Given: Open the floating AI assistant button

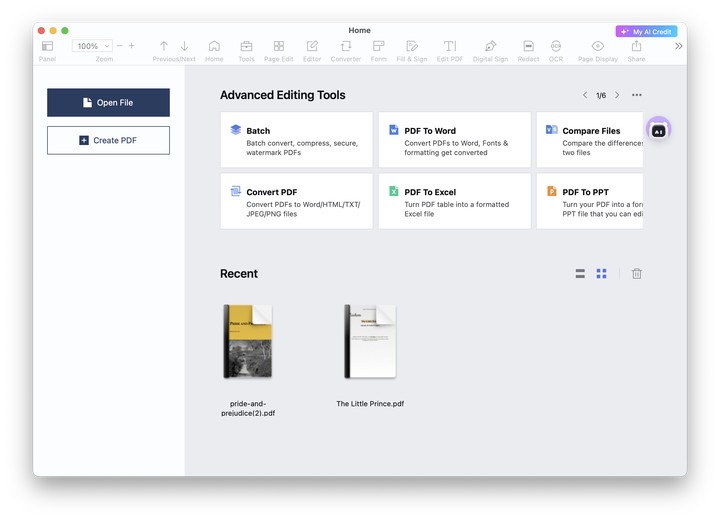Looking at the screenshot, I should point(658,130).
